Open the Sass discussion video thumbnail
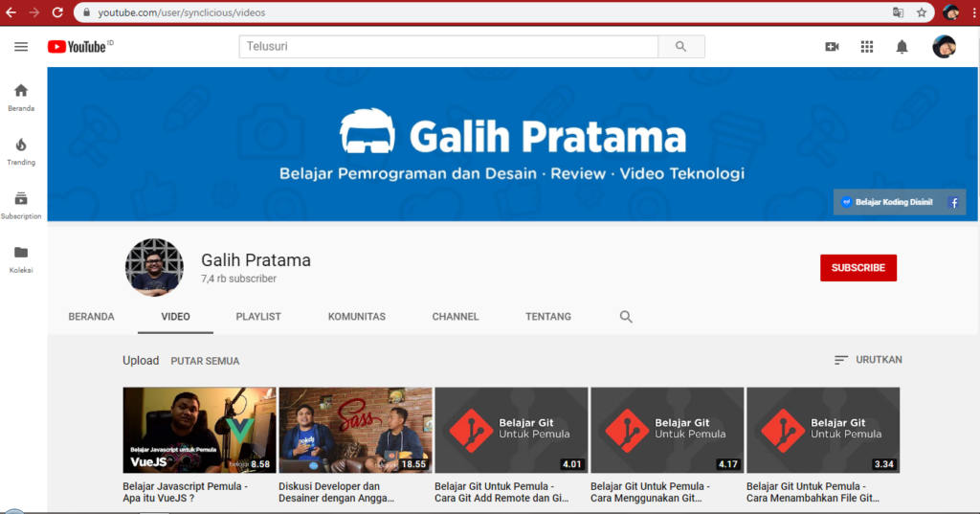The height and width of the screenshot is (514, 980). pos(356,430)
